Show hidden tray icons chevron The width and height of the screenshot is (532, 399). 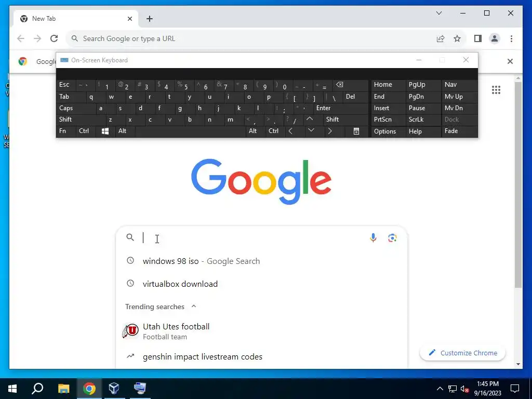pos(440,389)
